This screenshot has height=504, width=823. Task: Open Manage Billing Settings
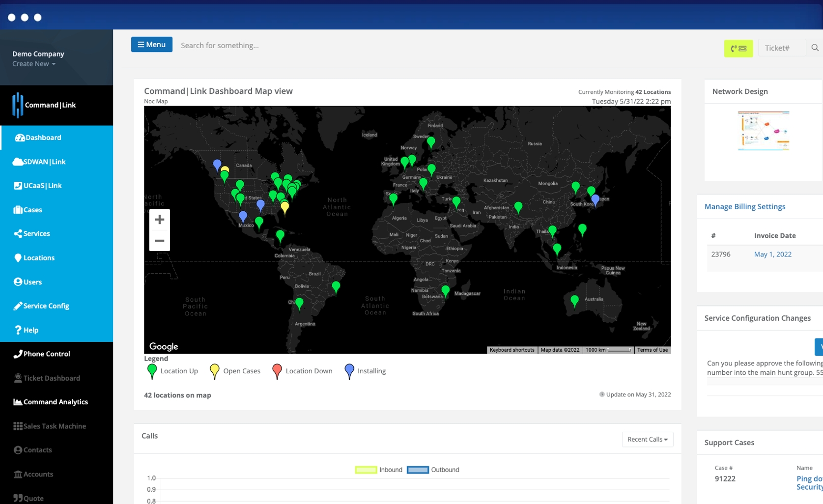[744, 206]
